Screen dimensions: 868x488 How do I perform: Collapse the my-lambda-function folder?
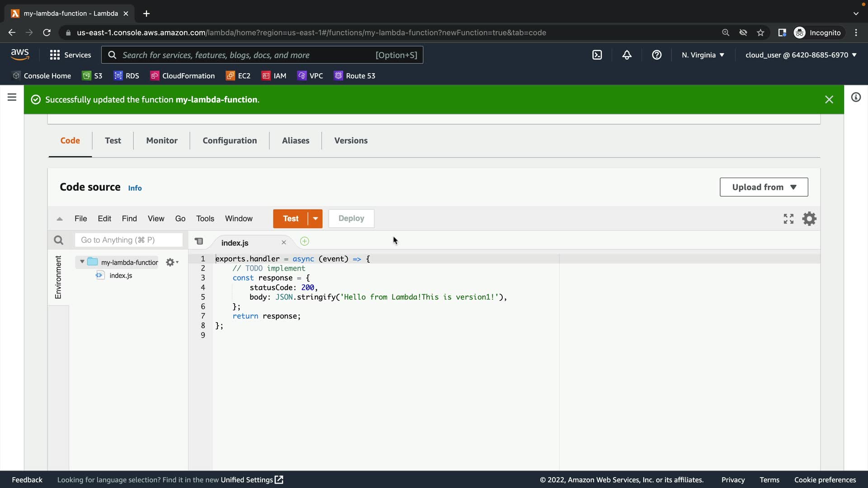tap(82, 262)
